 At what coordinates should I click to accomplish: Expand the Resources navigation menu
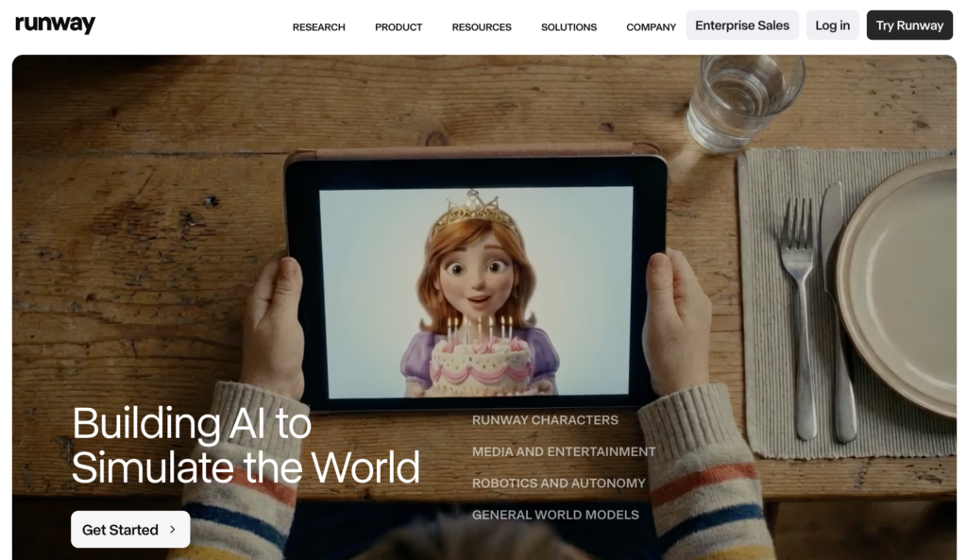click(x=482, y=27)
